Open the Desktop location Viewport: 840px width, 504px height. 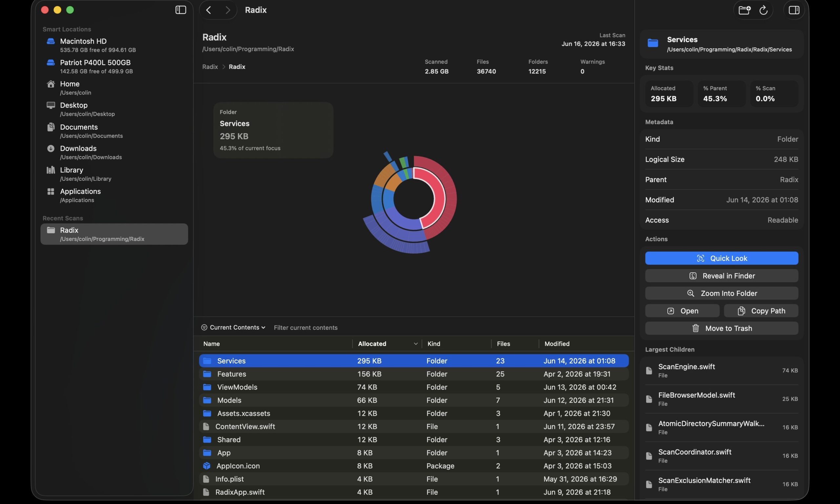tap(114, 109)
